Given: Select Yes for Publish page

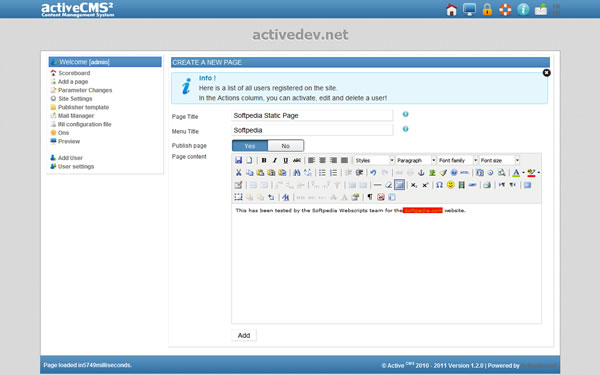Looking at the screenshot, I should point(250,146).
